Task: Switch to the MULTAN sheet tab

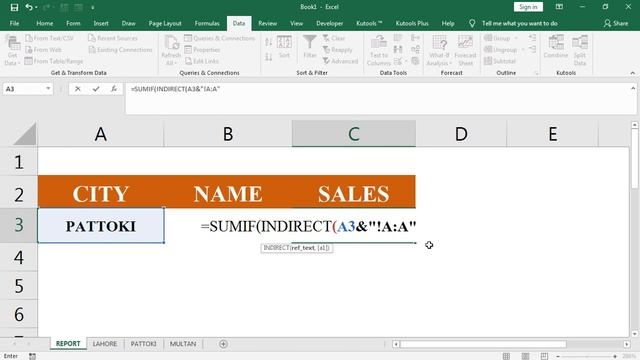Action: click(x=183, y=344)
